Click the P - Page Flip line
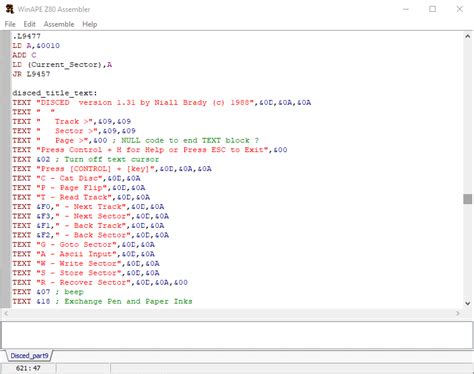 pyautogui.click(x=79, y=188)
